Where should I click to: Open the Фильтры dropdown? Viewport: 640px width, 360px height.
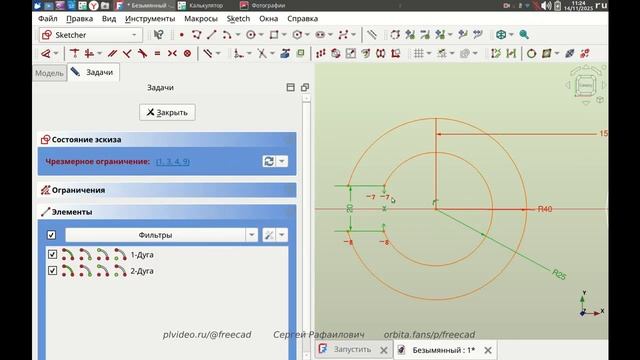click(162, 235)
